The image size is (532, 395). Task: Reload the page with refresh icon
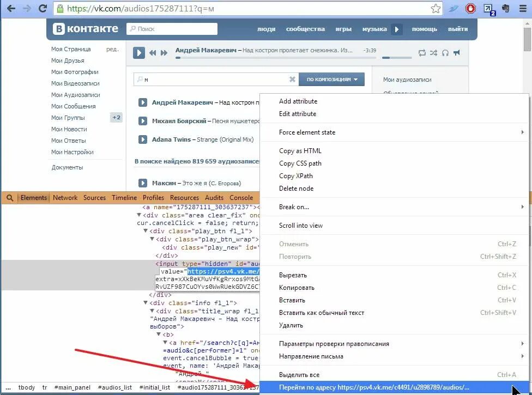(43, 9)
